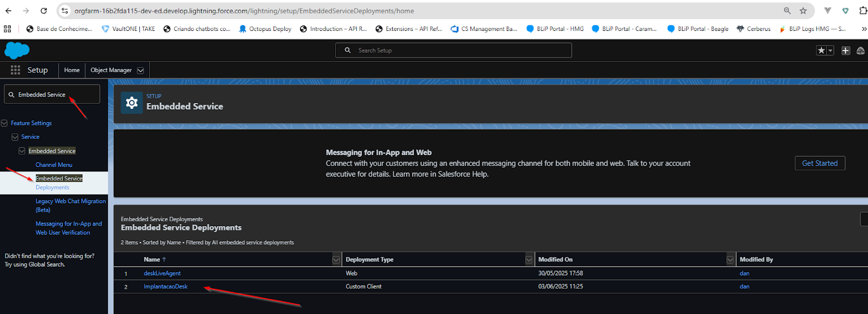Viewport: 868px width, 314px height.
Task: Switch to the Home tab
Action: [72, 70]
